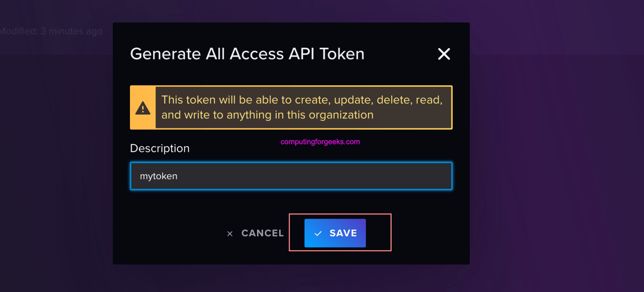Click the warning triangle icon
Screen dimensions: 644x292
coord(143,108)
